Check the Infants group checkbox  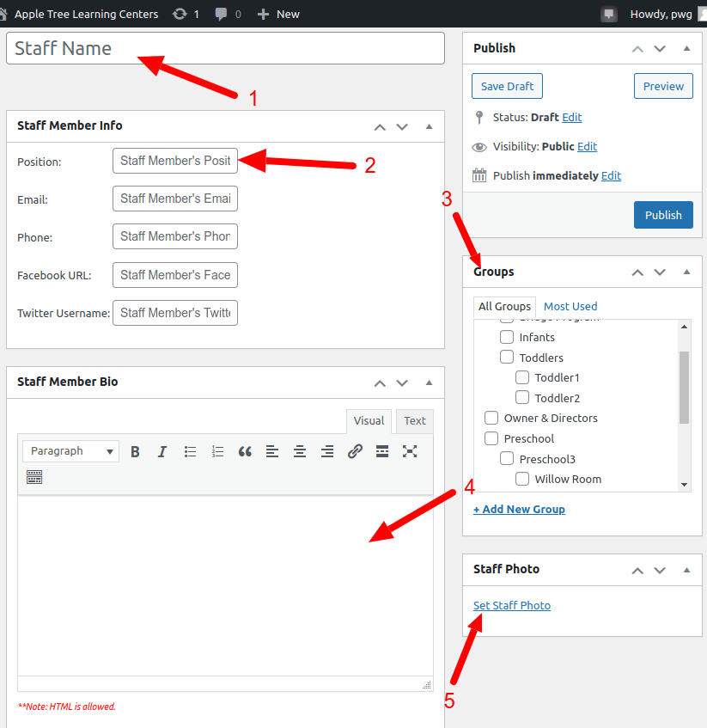coord(507,337)
